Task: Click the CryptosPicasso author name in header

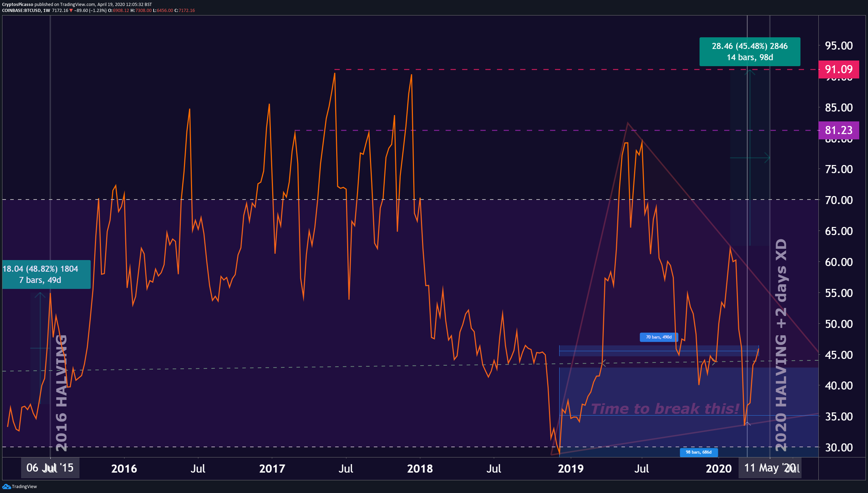Action: [18, 5]
